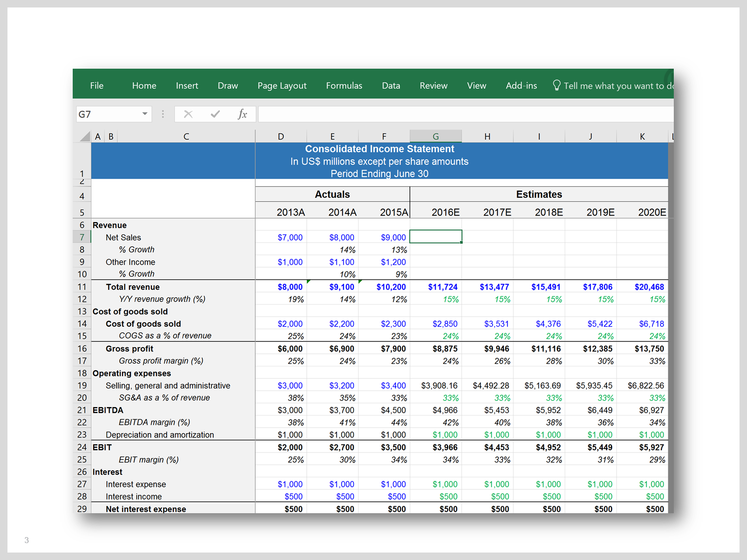This screenshot has width=747, height=560.
Task: Click the formula bar vertical dots handle
Action: click(163, 114)
